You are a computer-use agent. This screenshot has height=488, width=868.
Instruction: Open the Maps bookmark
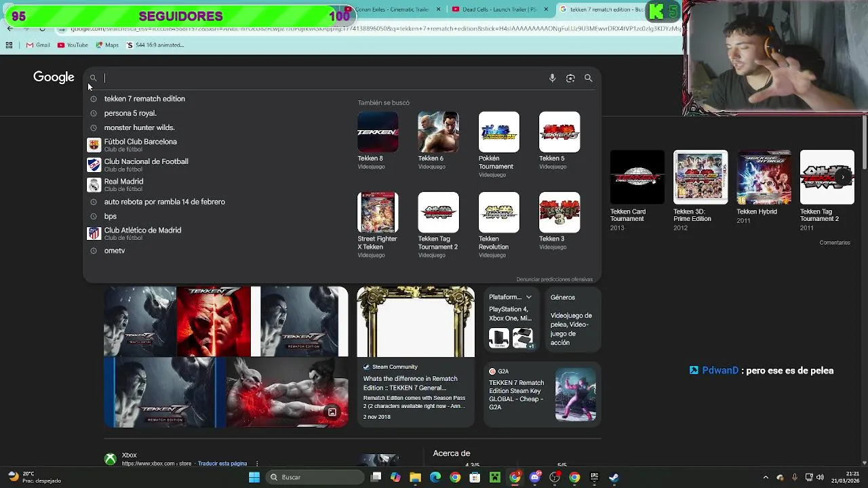point(107,45)
